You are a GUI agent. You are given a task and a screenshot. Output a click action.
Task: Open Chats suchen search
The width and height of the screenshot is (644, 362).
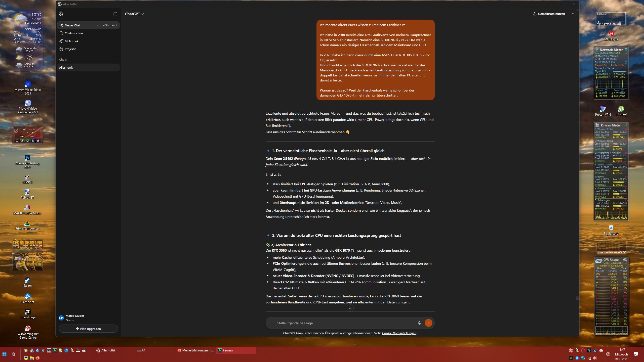coord(73,33)
